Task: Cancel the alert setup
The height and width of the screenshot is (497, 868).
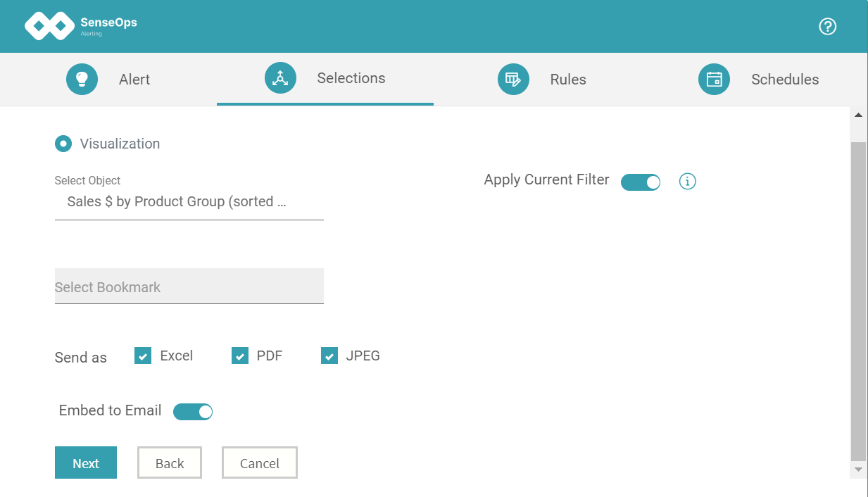Action: tap(259, 463)
